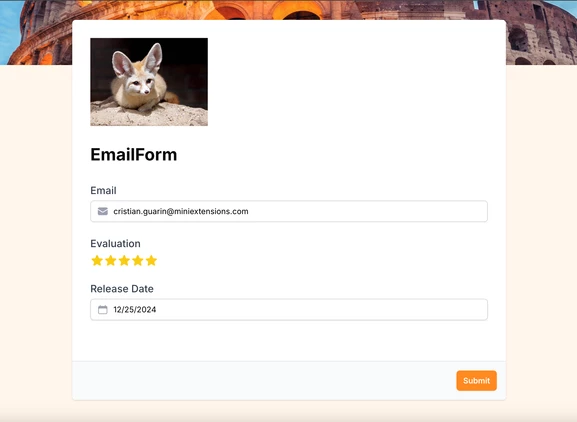The image size is (577, 422).
Task: Choose the fourth Evaluation star
Action: point(138,260)
